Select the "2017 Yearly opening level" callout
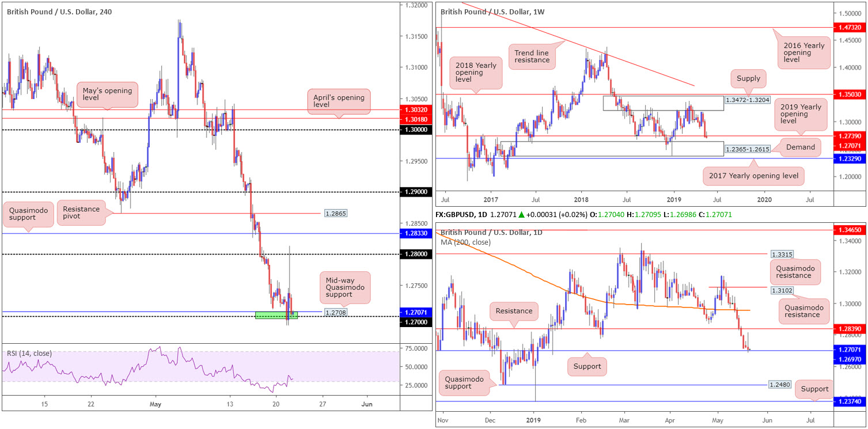868x429 pixels. pyautogui.click(x=753, y=175)
